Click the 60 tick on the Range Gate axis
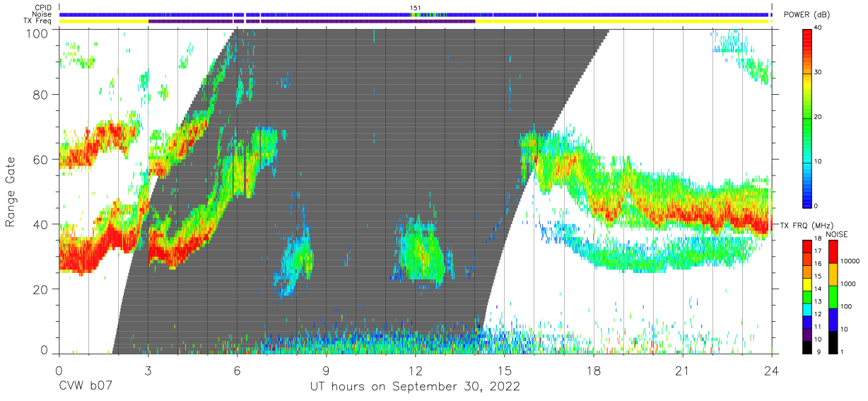This screenshot has height=401, width=868. point(40,159)
